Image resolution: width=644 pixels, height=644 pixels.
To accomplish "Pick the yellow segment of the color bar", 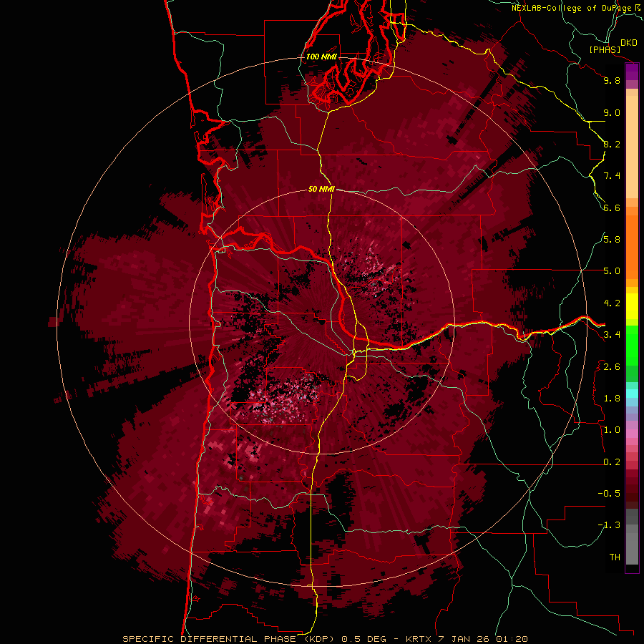I will pos(632,306).
